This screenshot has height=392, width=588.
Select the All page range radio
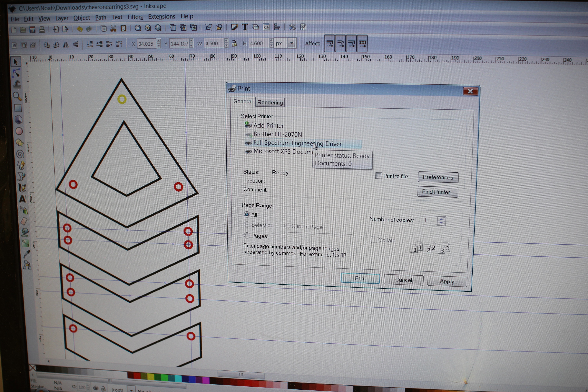[x=247, y=214]
